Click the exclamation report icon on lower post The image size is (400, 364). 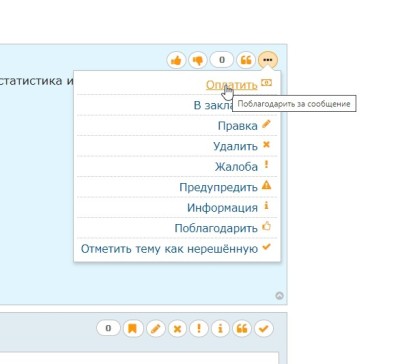point(199,329)
